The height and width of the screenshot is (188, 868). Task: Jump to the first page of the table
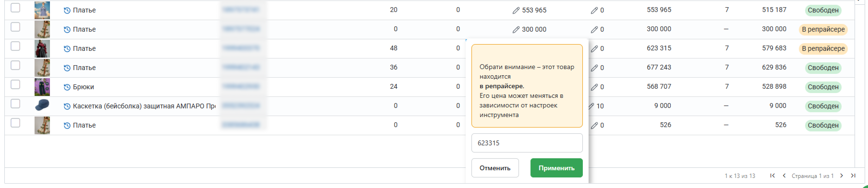[772, 176]
